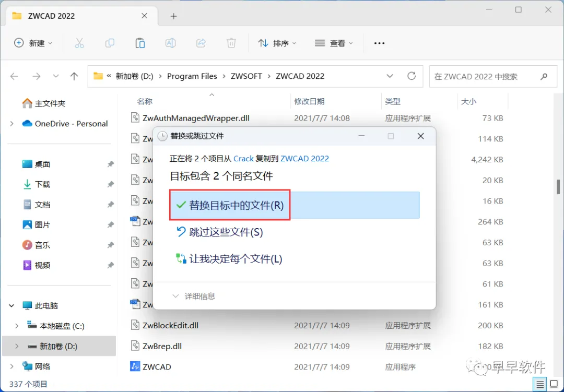Minimize the 替换或跳过文件 dialog

coord(362,136)
